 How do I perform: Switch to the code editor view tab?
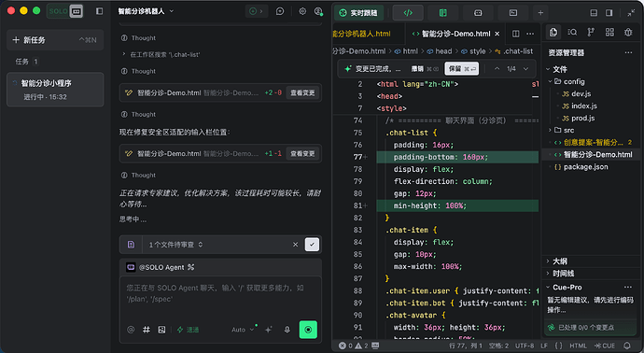point(408,13)
